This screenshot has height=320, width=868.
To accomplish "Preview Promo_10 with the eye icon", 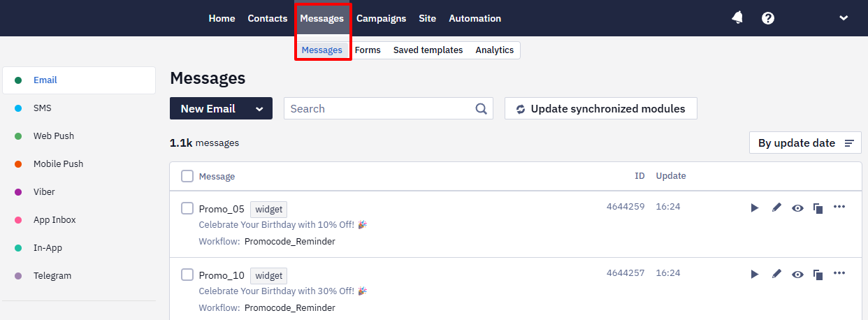I will pos(797,274).
